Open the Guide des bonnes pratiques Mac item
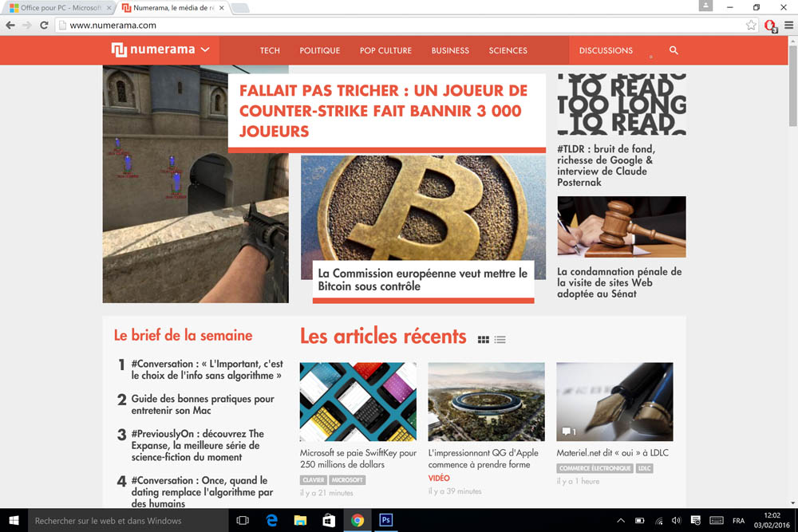Viewport: 798px width, 532px height. click(203, 404)
